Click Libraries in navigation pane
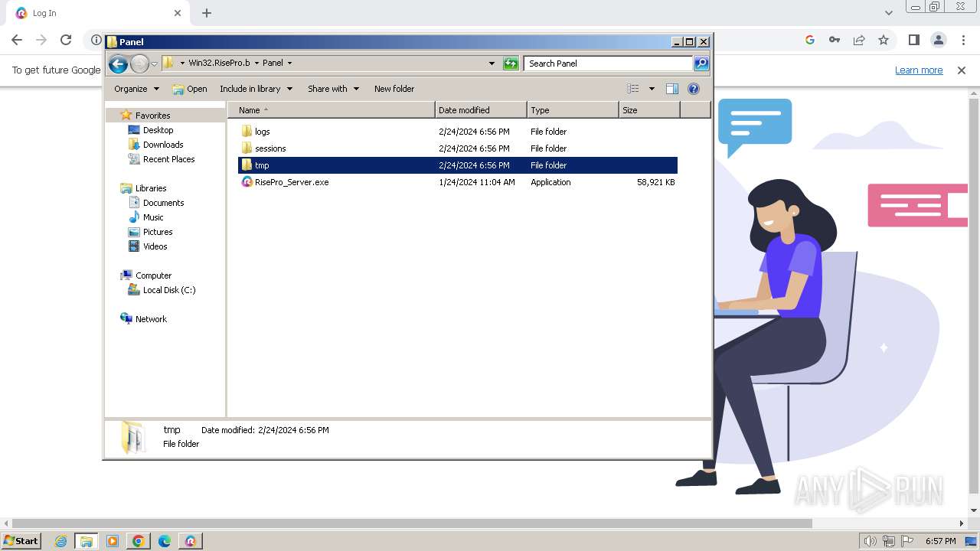Screen dimensions: 980x551 point(151,188)
